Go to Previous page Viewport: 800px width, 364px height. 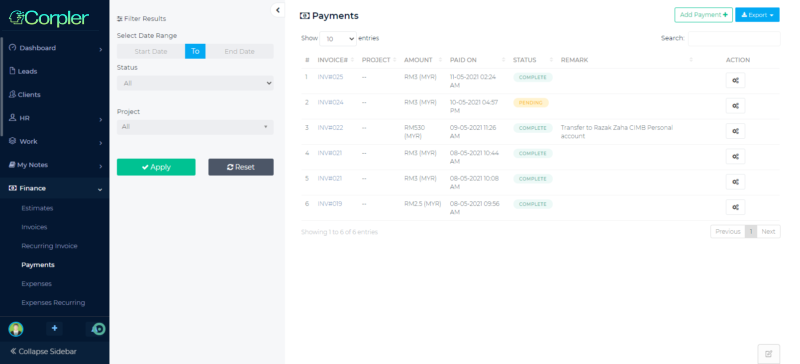(x=728, y=232)
